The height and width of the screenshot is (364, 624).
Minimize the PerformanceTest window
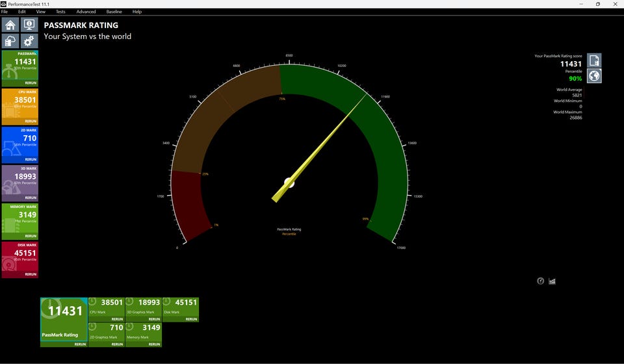[581, 4]
